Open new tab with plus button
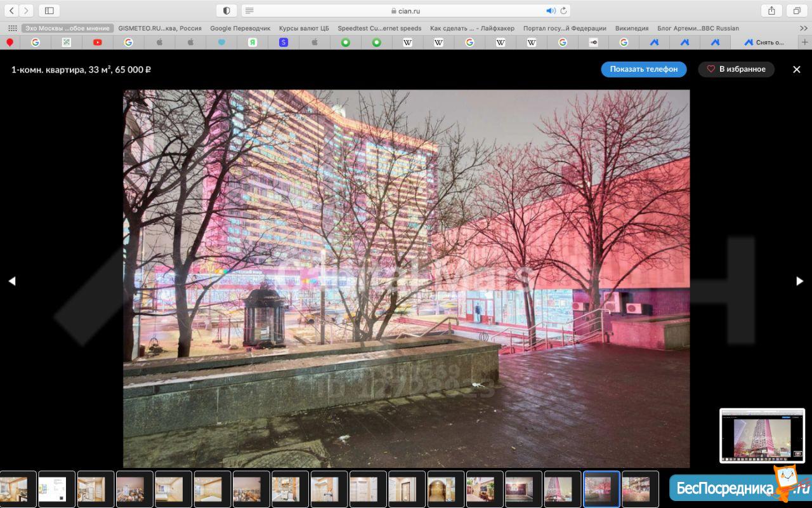Image resolution: width=812 pixels, height=508 pixels. click(x=805, y=42)
